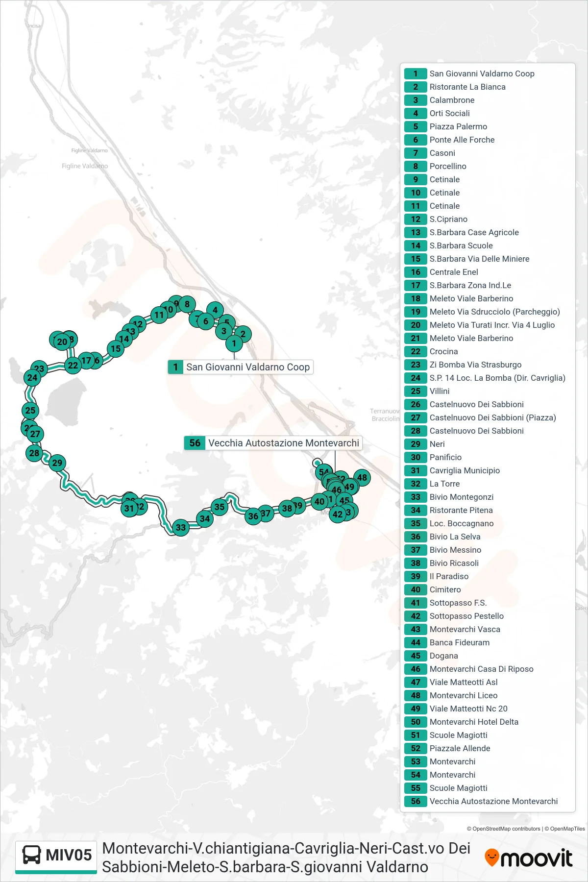Image resolution: width=588 pixels, height=882 pixels.
Task: Click stop marker 15 on the map
Action: pyautogui.click(x=116, y=349)
